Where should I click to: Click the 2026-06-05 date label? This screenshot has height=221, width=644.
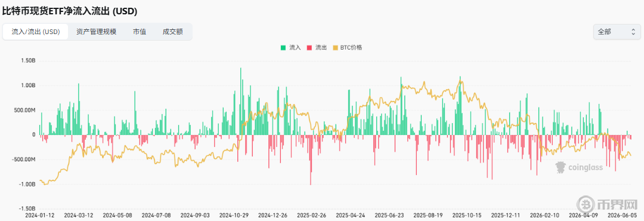click(x=621, y=215)
